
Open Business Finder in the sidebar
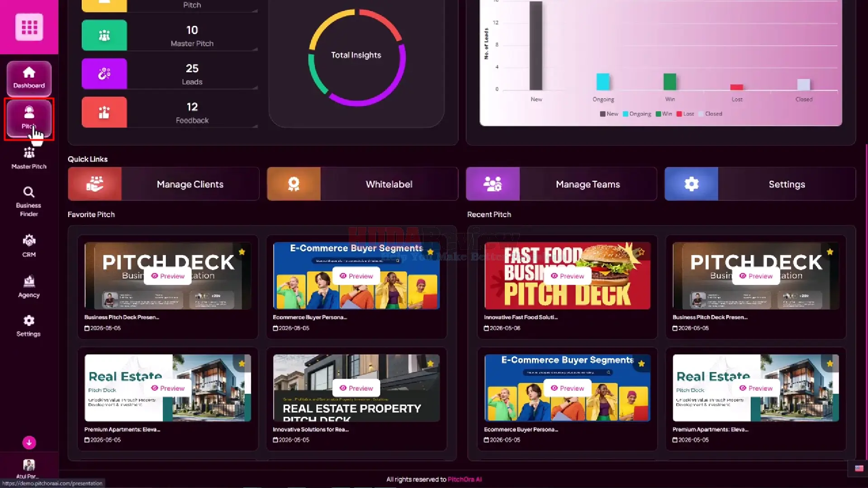pos(29,201)
